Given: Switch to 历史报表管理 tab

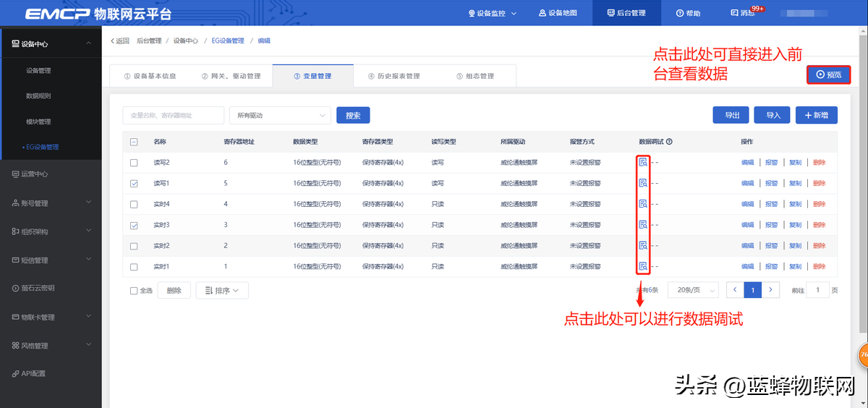Looking at the screenshot, I should click(x=394, y=76).
